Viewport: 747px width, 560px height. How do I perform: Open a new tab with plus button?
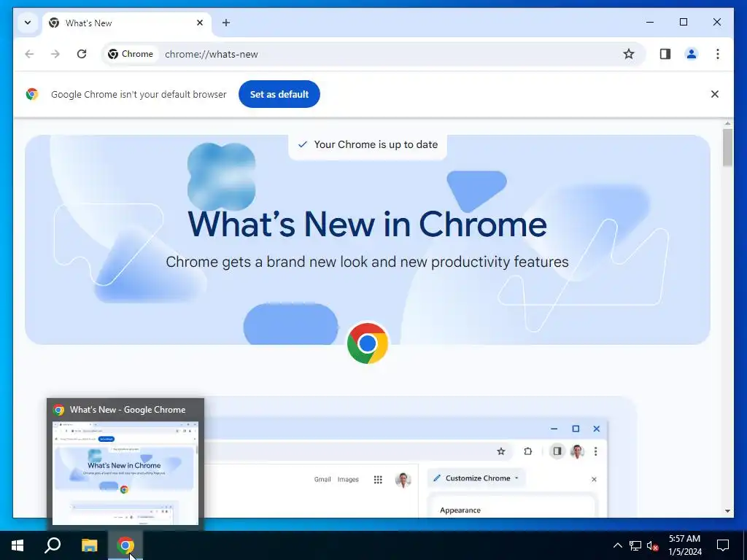pos(226,23)
